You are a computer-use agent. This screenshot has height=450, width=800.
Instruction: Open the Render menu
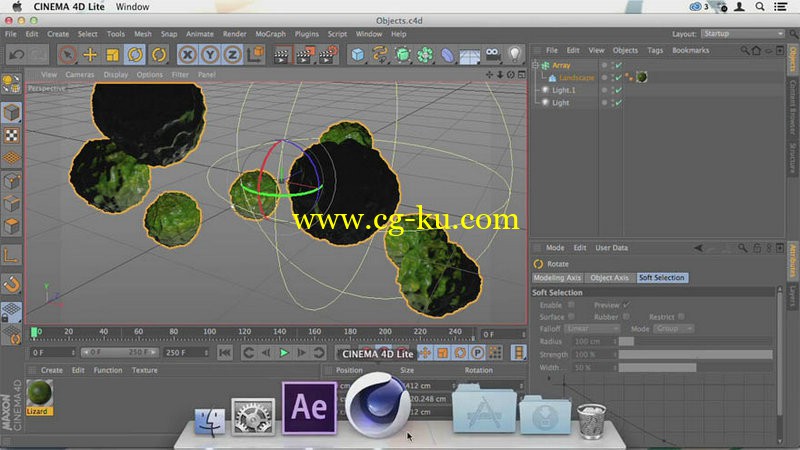pos(235,34)
